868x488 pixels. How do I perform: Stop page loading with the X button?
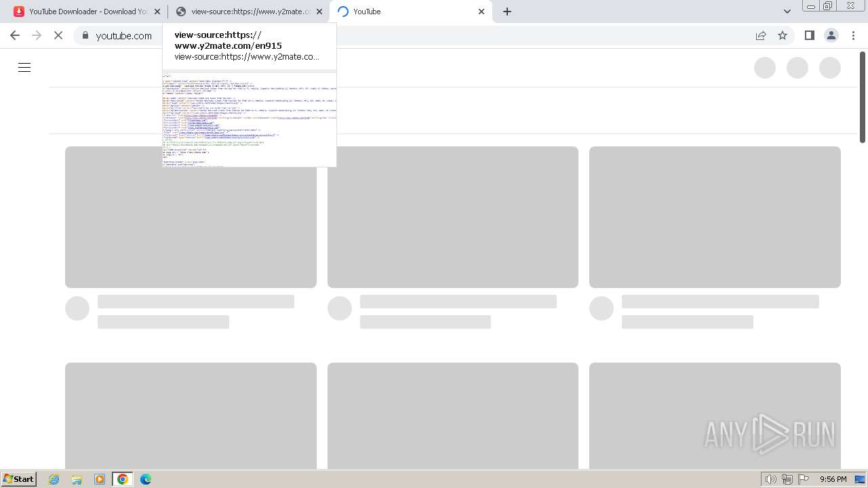pos(58,35)
